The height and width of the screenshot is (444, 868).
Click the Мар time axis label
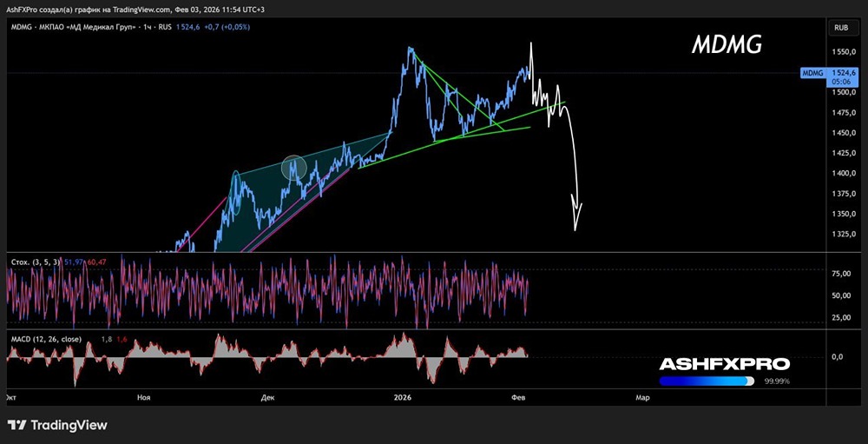click(x=642, y=397)
